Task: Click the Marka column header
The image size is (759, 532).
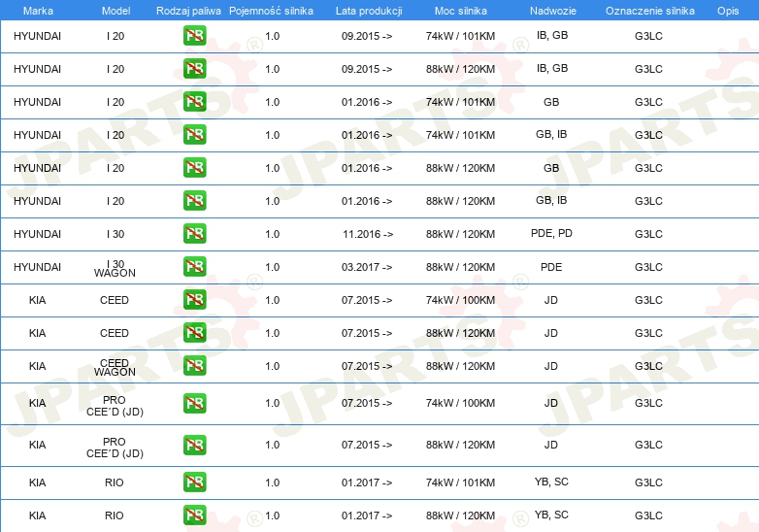Action: point(38,11)
